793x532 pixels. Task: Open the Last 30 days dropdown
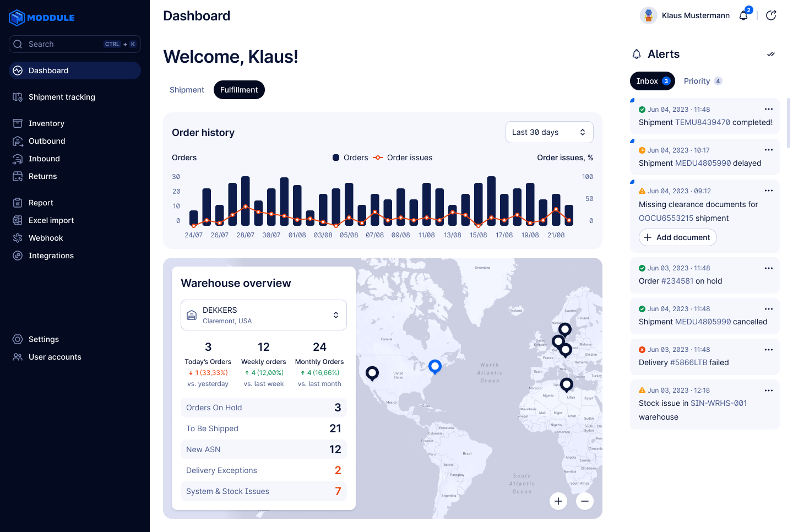(x=549, y=132)
